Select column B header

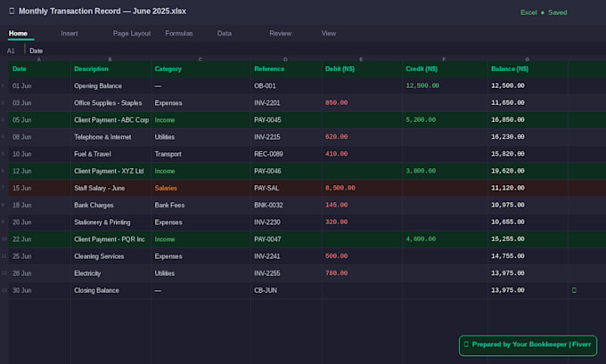click(111, 59)
